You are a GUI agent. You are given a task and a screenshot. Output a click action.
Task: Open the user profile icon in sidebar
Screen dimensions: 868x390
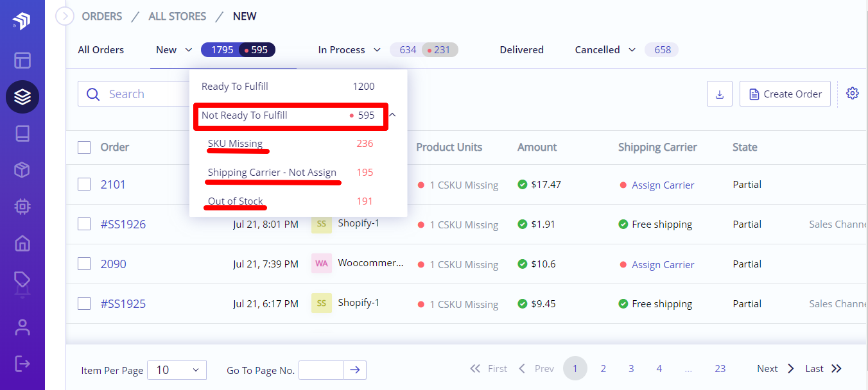coord(22,327)
